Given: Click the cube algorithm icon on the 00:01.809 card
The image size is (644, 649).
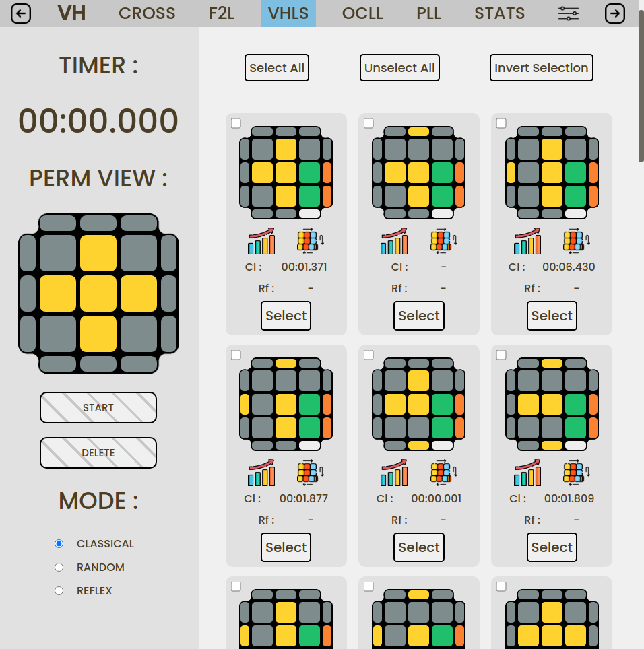Looking at the screenshot, I should (x=576, y=473).
